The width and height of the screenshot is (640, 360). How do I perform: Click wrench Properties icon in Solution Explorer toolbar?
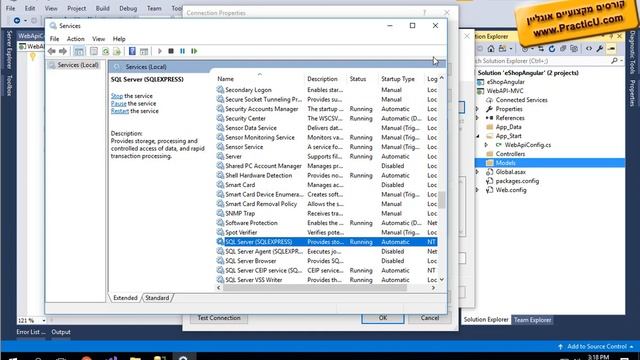(600, 49)
